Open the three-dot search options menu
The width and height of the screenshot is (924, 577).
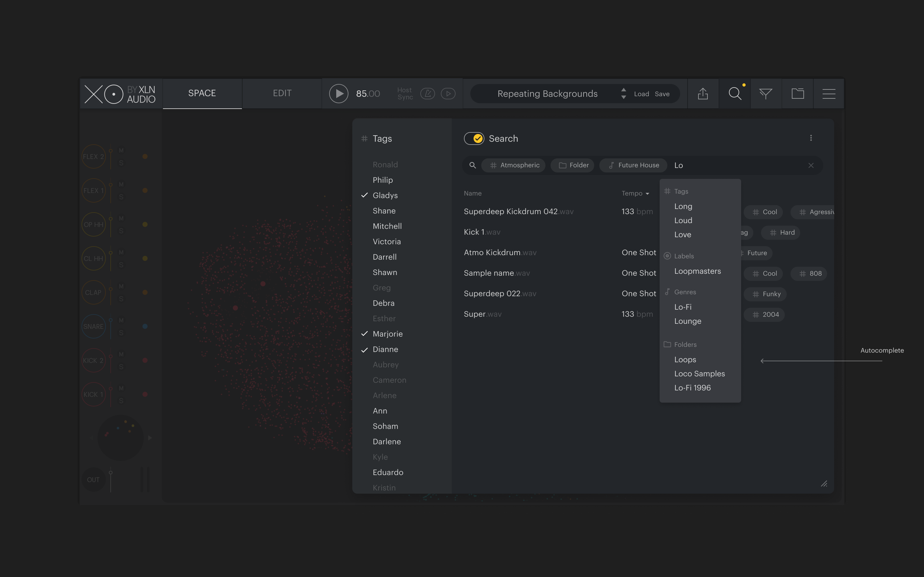pyautogui.click(x=811, y=138)
